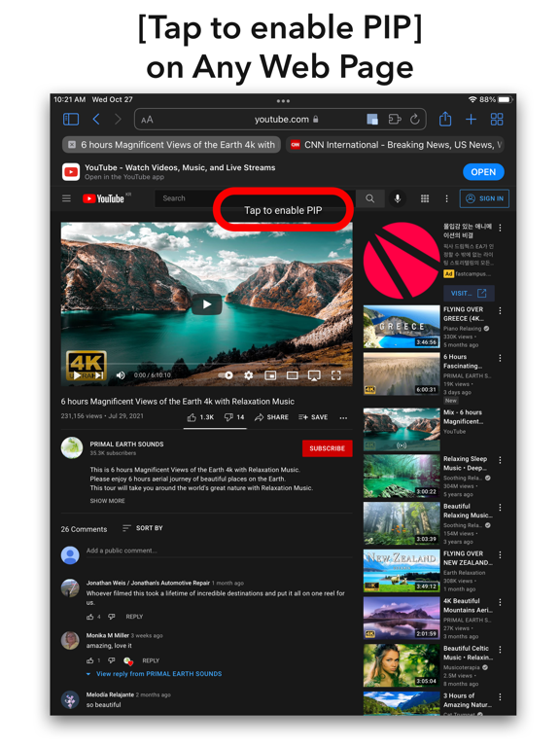Open the Mix - 6 hours Magnificent playlist
This screenshot has height=747, width=560.
click(x=402, y=429)
